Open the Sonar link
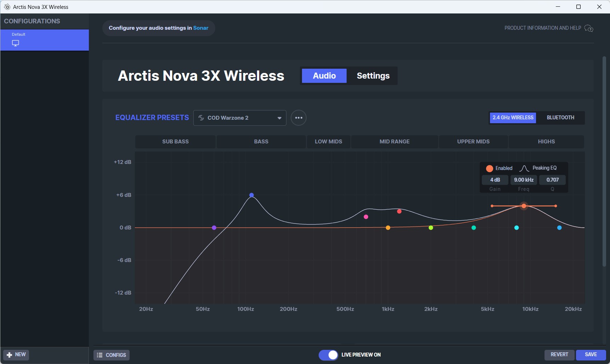The height and width of the screenshot is (364, 610). (201, 28)
